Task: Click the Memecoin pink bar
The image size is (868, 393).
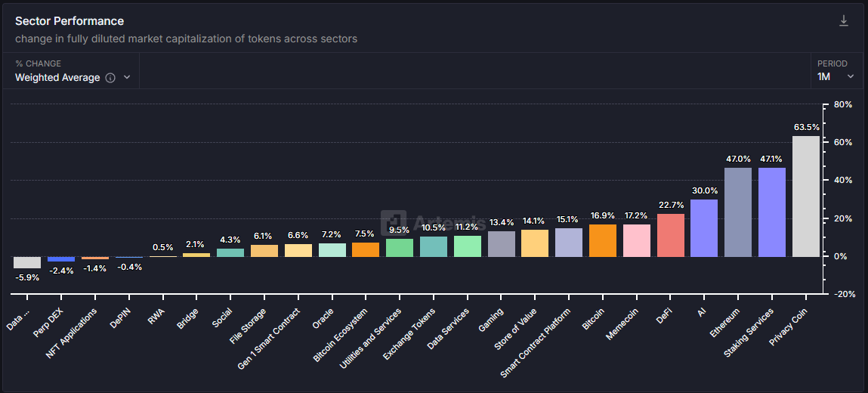Action: [x=637, y=240]
